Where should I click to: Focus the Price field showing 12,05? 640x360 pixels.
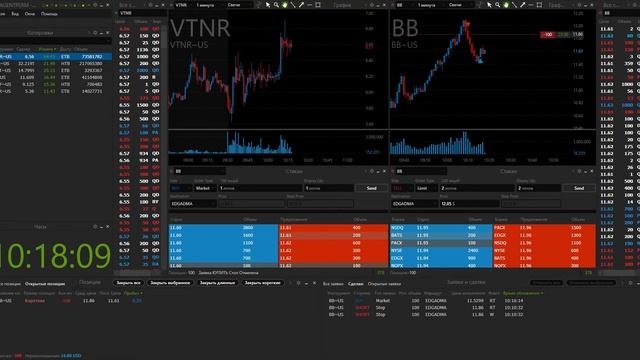point(469,203)
